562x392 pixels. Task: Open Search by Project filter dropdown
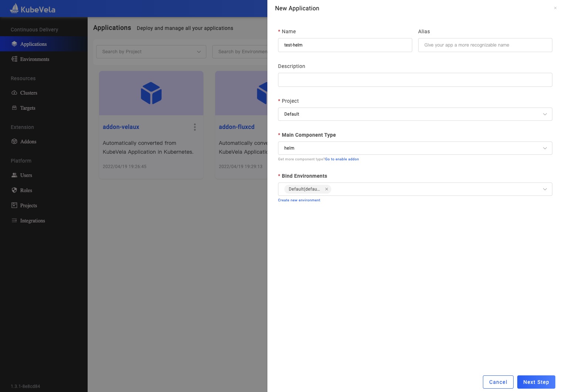click(x=151, y=52)
